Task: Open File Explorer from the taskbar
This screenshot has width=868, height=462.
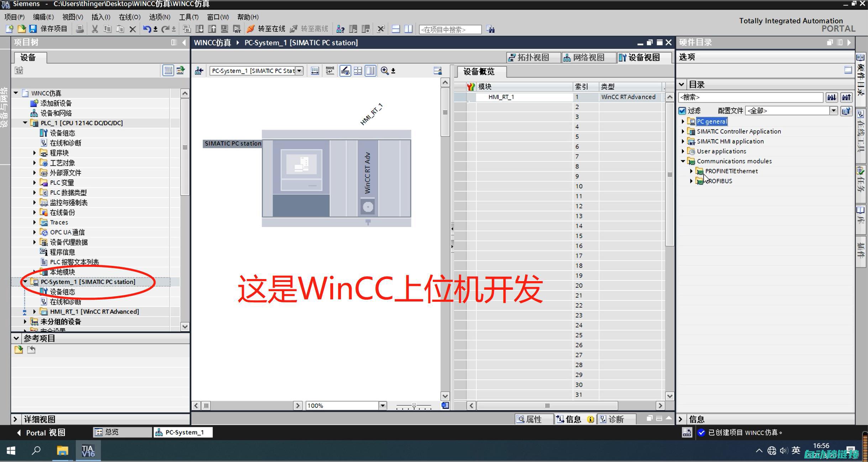Action: pos(62,451)
